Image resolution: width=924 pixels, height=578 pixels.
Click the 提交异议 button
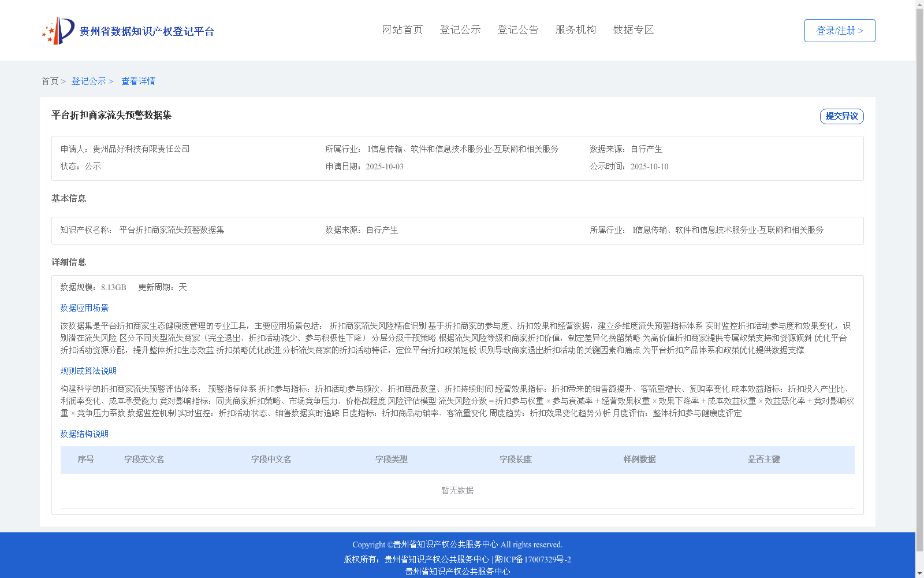pos(841,116)
